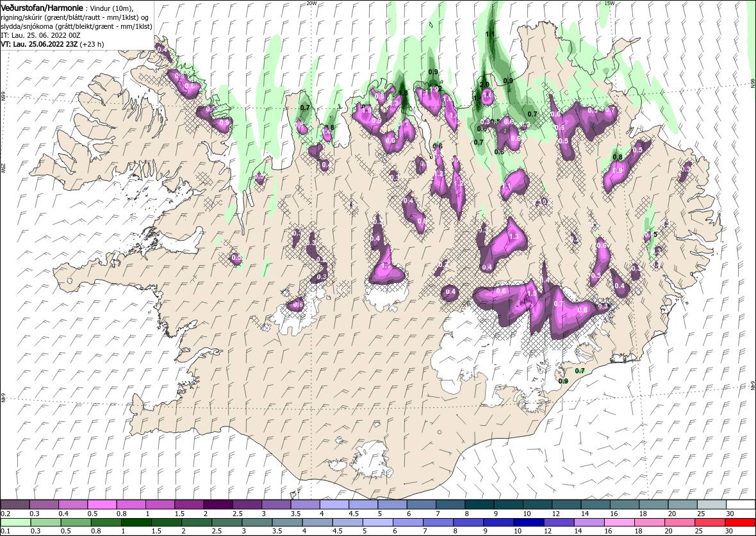Pick violet bottom-row swatch labeled 12
The height and width of the screenshot is (536, 756).
(558, 523)
